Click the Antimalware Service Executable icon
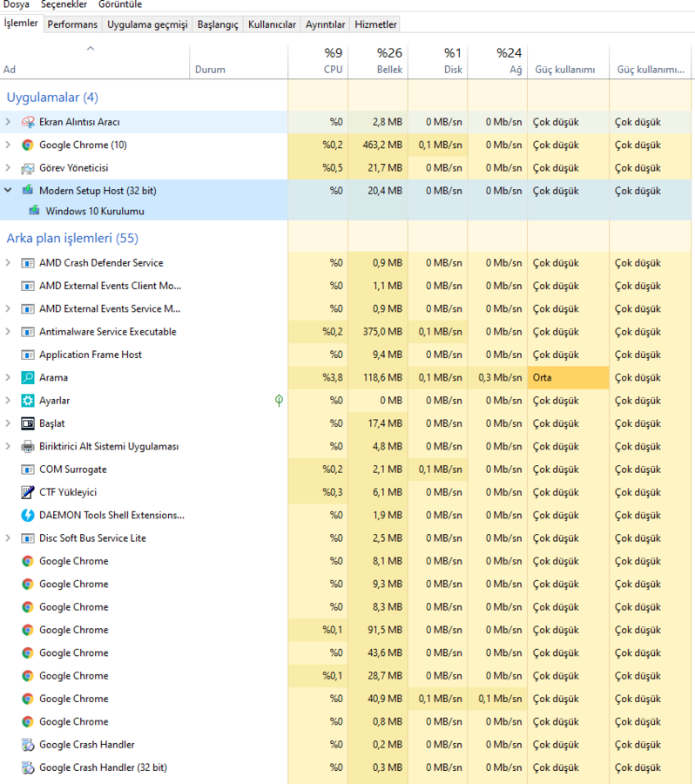695x784 pixels. [x=28, y=332]
